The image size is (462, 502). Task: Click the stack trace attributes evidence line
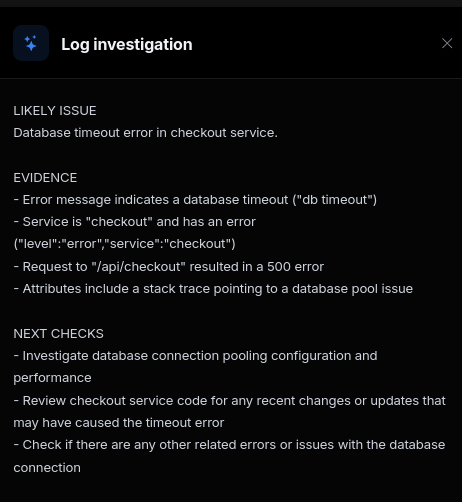tap(213, 289)
